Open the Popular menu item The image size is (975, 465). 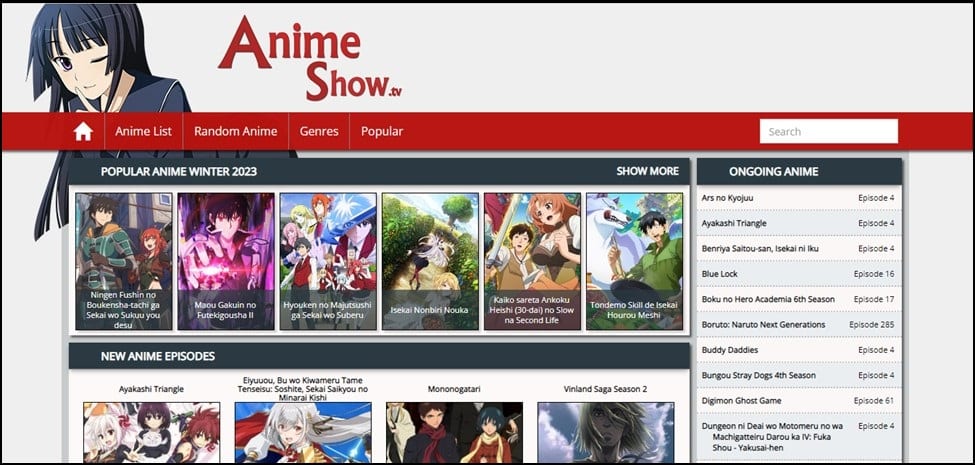[x=382, y=131]
